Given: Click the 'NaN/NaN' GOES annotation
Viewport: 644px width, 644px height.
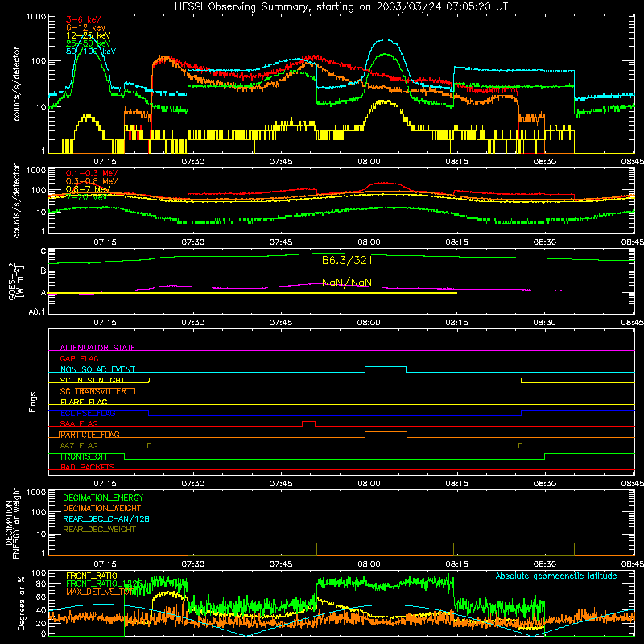Looking at the screenshot, I should pyautogui.click(x=347, y=283).
